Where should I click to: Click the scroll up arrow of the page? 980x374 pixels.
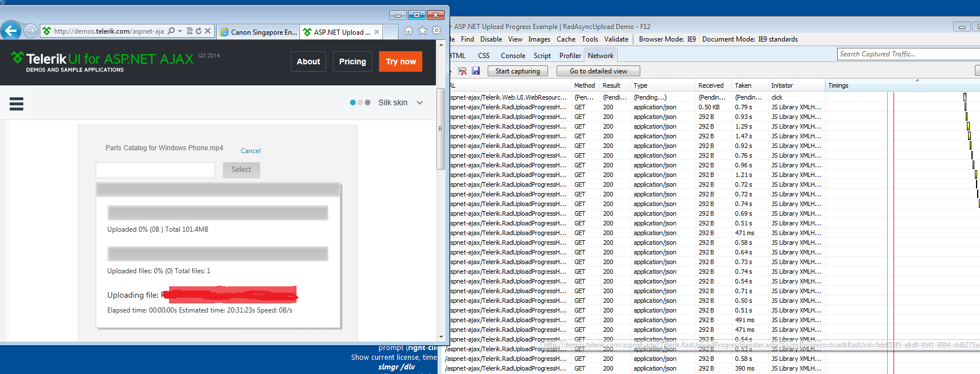[440, 44]
